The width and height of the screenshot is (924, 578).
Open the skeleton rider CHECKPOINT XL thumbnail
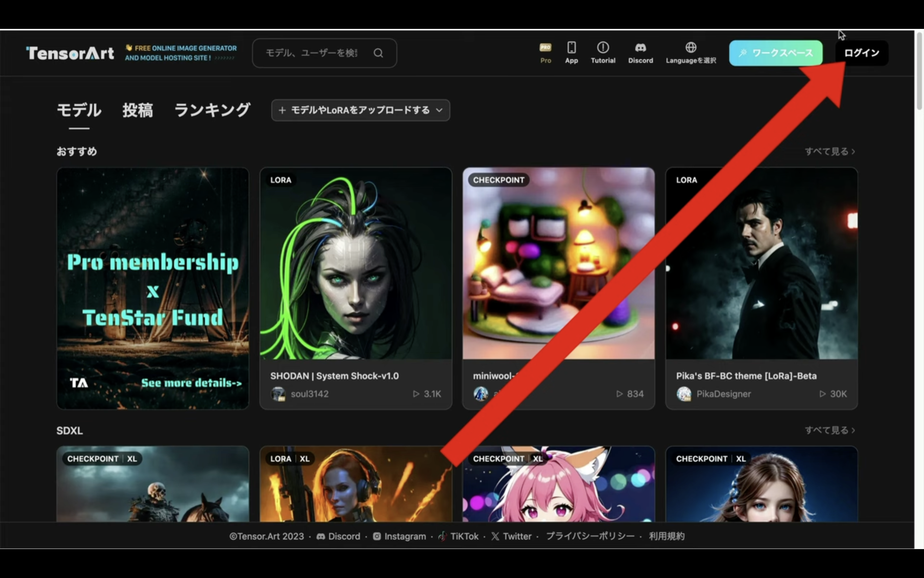[x=153, y=484]
